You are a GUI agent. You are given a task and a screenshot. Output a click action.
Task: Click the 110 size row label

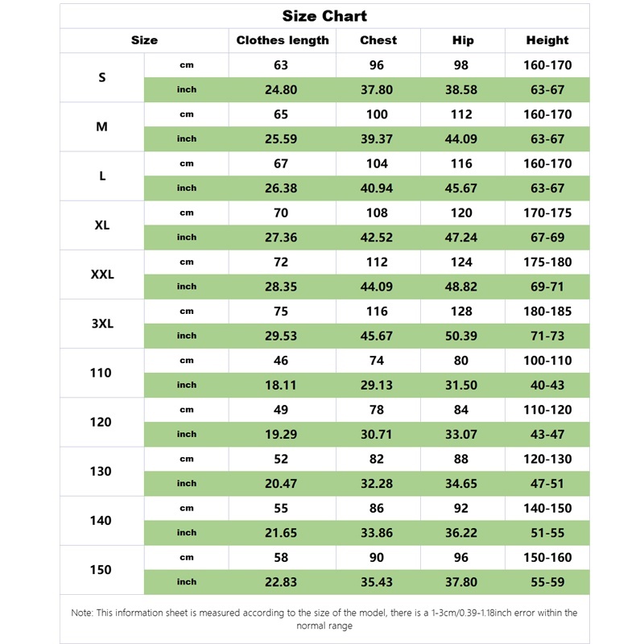click(101, 373)
